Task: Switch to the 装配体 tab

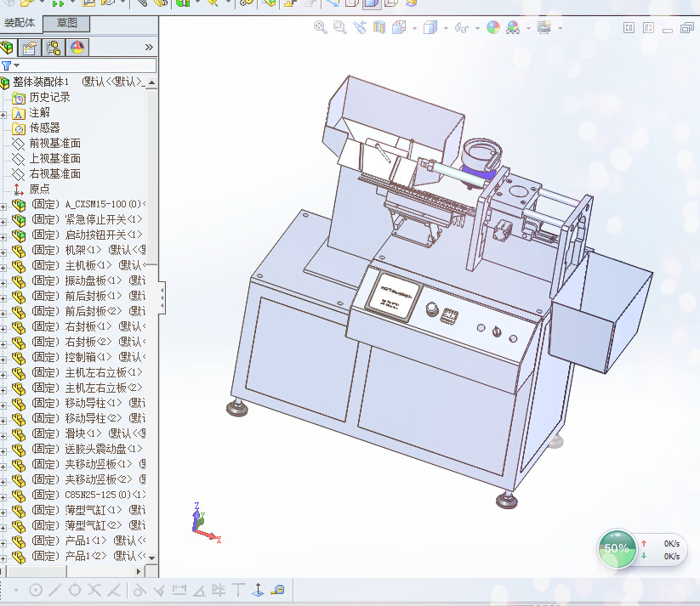Action: click(21, 23)
